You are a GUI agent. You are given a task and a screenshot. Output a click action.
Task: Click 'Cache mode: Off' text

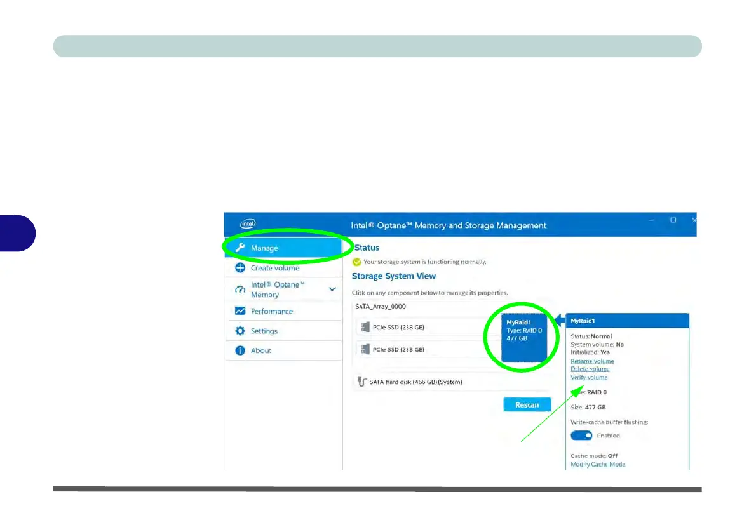pos(594,455)
